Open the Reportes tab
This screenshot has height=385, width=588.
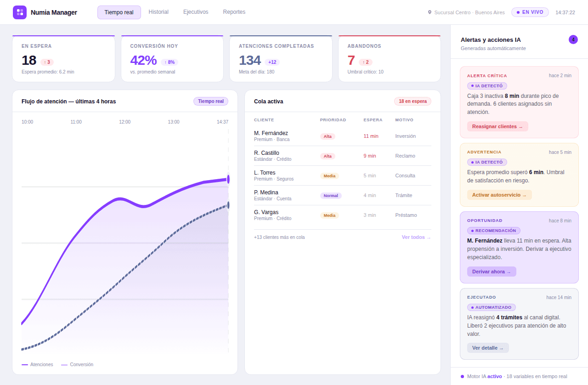click(x=234, y=12)
